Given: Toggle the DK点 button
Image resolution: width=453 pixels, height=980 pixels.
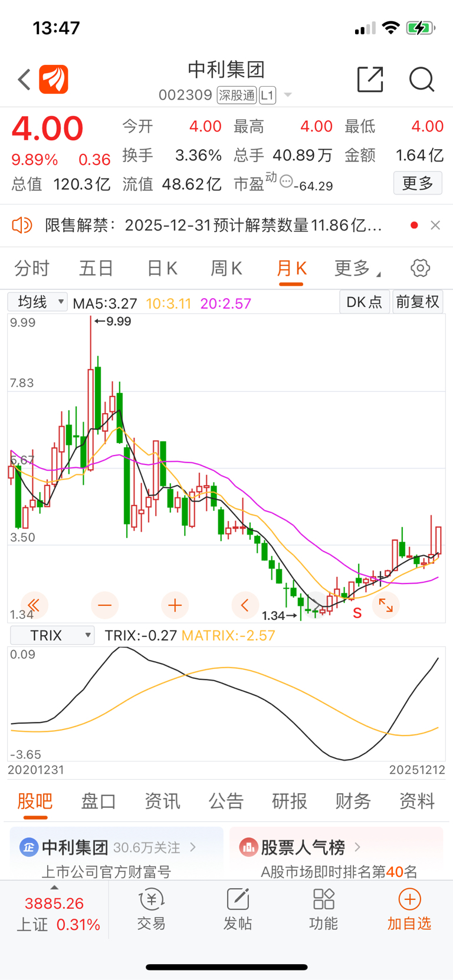Looking at the screenshot, I should 365,302.
